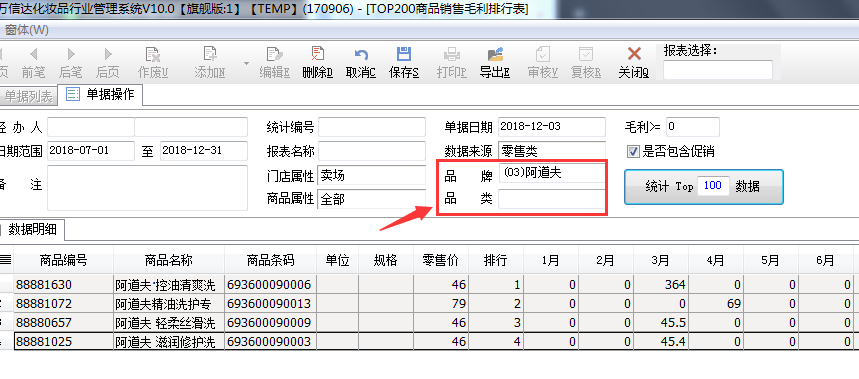Select product number cell 88881025
859x379 pixels.
coord(64,342)
